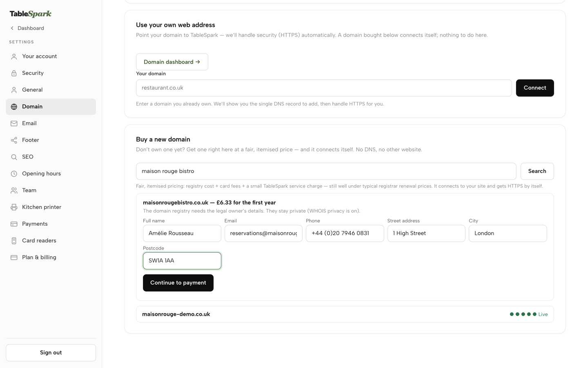
Task: Click the maison rouge bistro search field
Action: (x=326, y=171)
